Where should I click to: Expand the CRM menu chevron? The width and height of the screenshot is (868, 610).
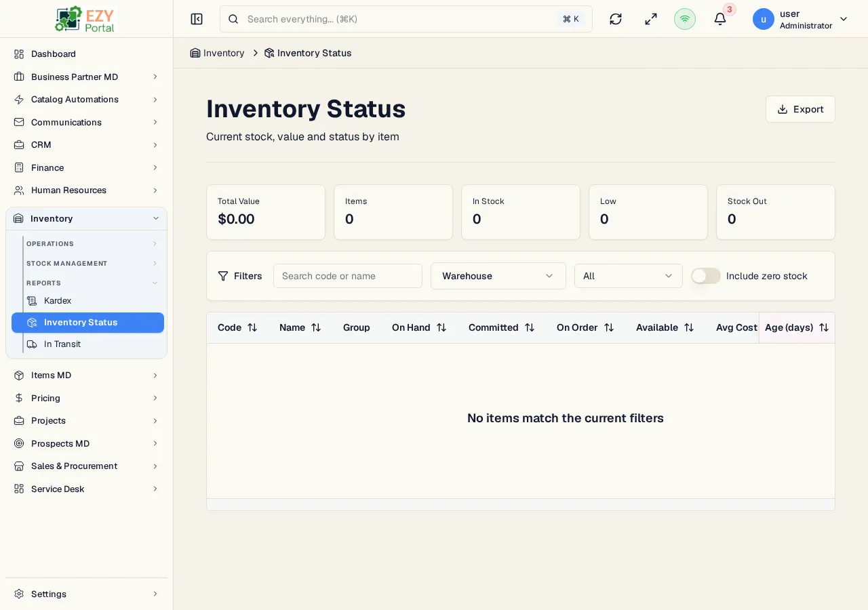coord(155,145)
